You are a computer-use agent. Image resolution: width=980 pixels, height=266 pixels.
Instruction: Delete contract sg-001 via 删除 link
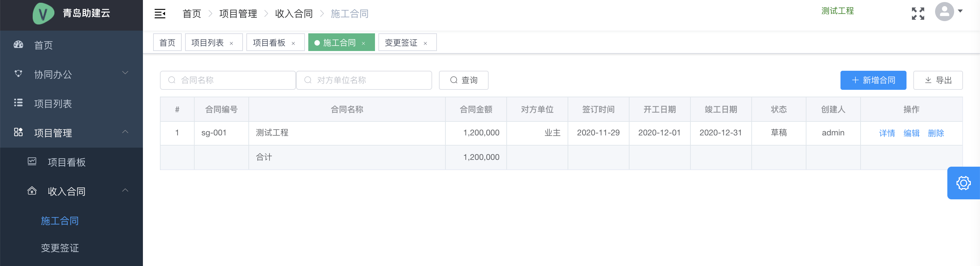[935, 133]
